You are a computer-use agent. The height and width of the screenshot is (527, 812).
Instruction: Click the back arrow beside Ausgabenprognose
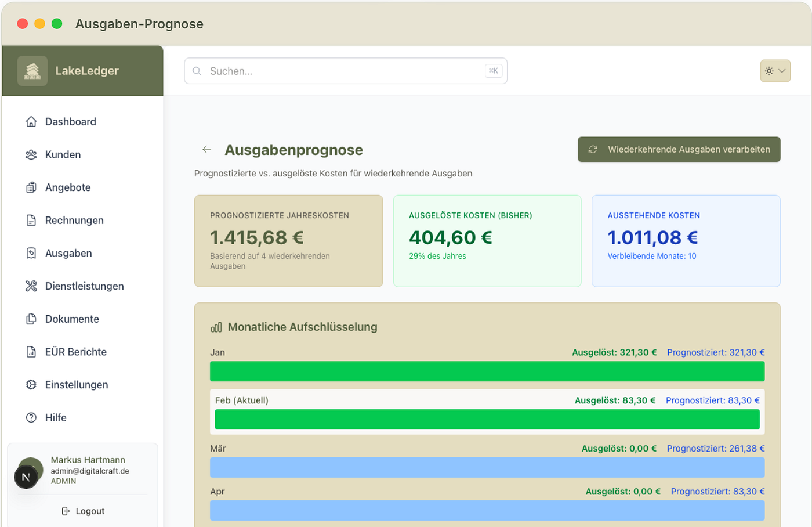[206, 150]
